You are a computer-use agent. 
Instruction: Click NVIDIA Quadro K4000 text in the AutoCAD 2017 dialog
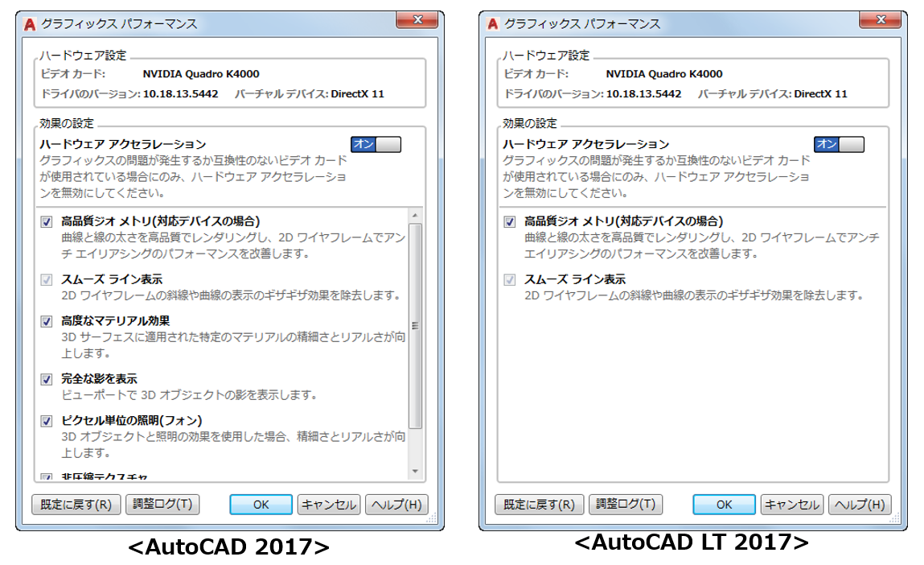pyautogui.click(x=201, y=74)
